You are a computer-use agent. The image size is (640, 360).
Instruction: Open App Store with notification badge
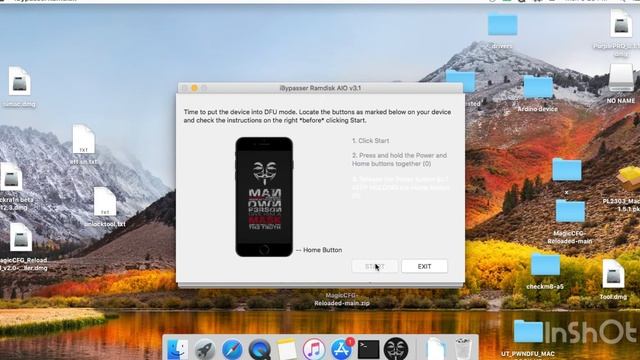341,349
